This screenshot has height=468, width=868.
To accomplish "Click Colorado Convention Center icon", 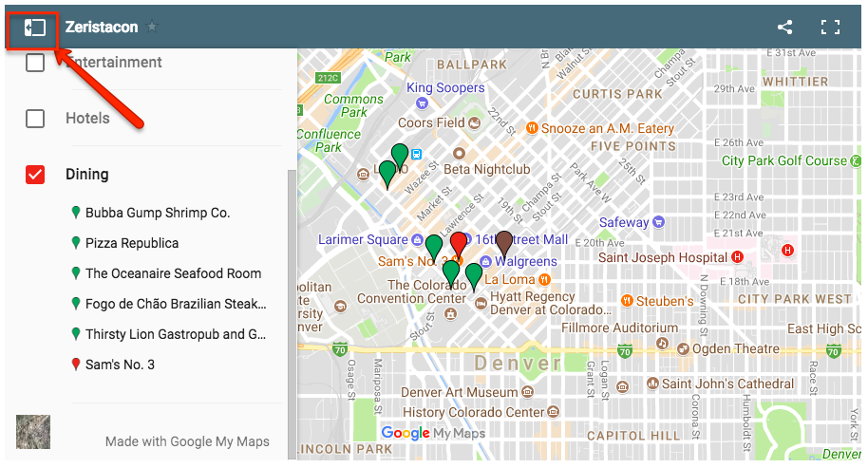I will tap(450, 314).
